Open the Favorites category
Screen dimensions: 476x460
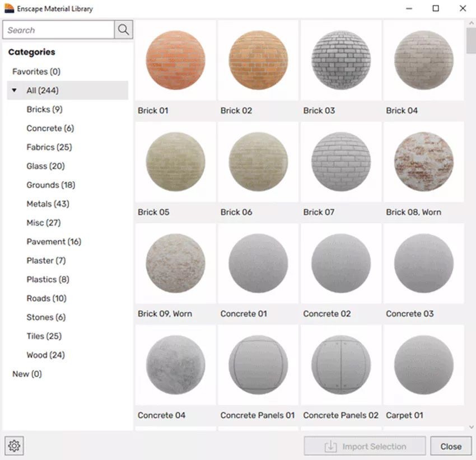point(36,72)
